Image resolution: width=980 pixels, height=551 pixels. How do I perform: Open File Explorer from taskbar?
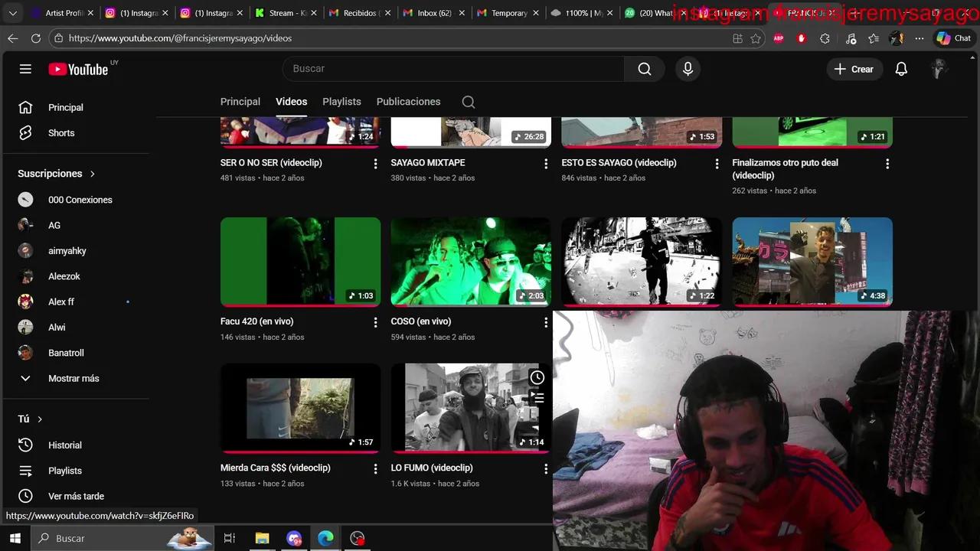262,539
